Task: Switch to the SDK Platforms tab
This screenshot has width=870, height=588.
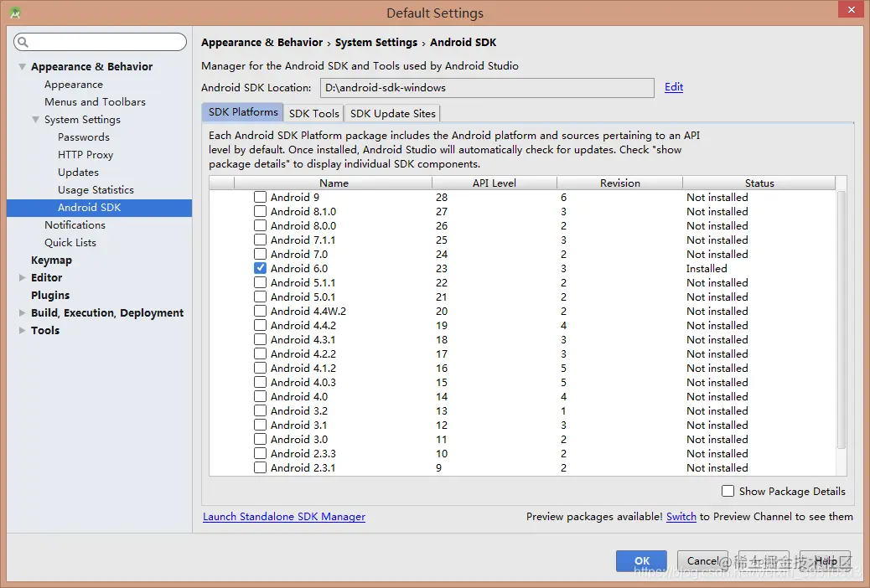Action: (243, 112)
